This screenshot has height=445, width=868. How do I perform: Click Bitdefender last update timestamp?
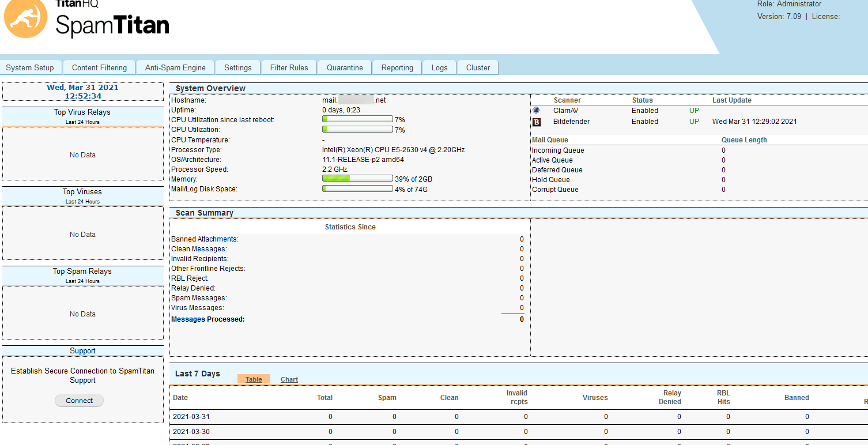(754, 122)
